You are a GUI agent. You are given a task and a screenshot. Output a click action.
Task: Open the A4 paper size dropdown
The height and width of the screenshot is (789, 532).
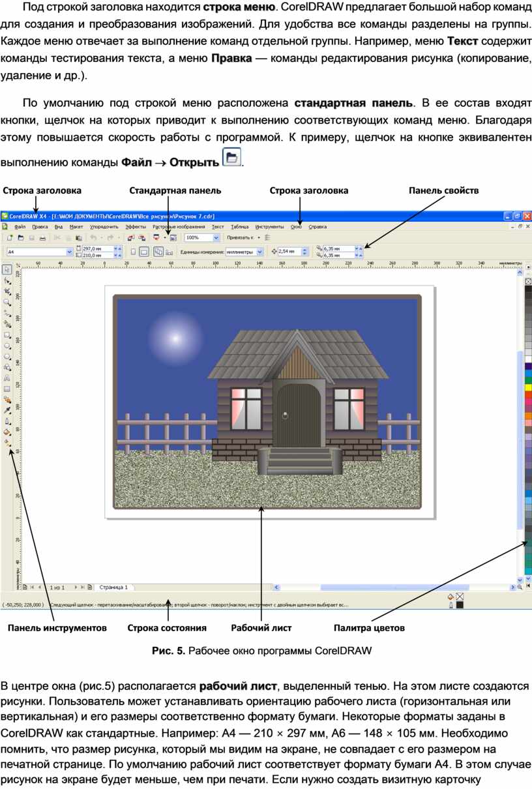tap(70, 251)
